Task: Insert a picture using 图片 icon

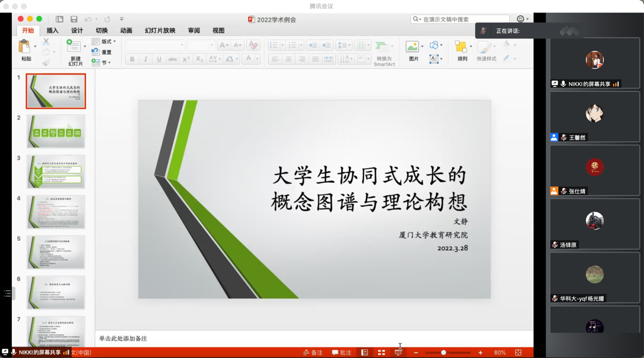Action: coord(413,47)
